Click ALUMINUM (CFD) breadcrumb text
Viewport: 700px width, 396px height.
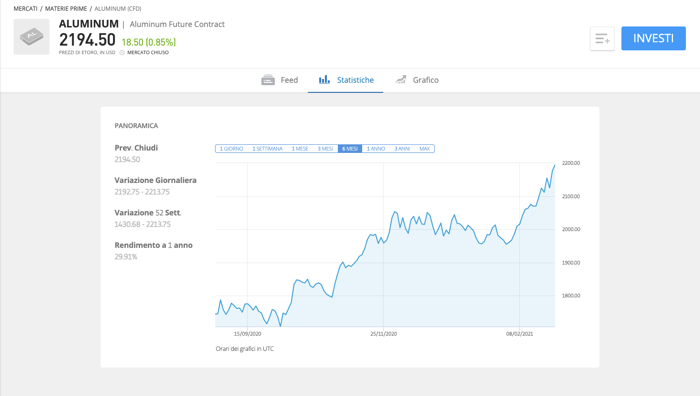[x=118, y=8]
